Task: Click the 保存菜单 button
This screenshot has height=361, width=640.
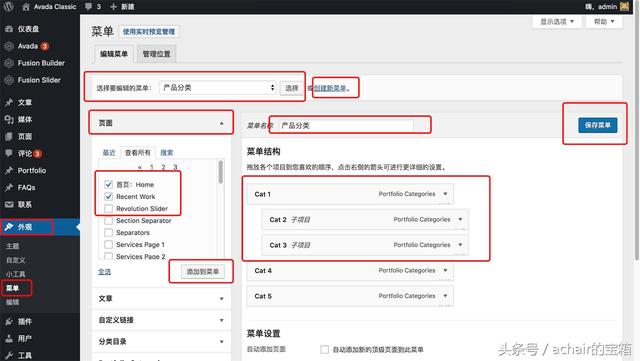Action: [x=598, y=125]
